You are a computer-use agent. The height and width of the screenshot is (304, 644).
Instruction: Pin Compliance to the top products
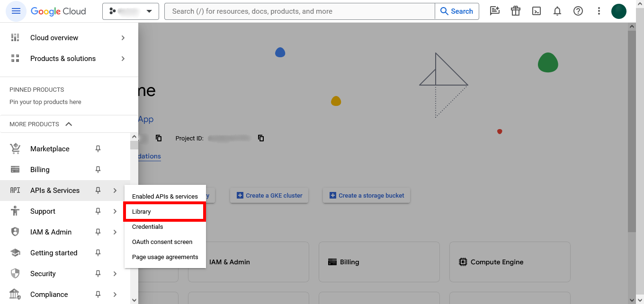98,295
